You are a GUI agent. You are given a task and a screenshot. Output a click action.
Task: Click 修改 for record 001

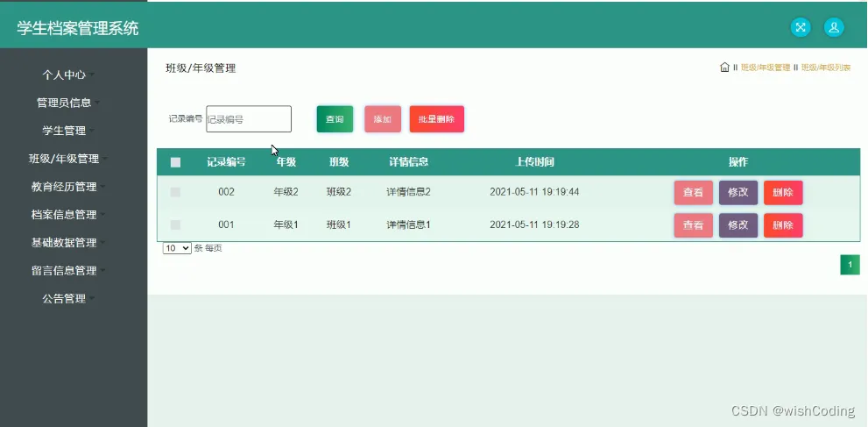click(737, 225)
